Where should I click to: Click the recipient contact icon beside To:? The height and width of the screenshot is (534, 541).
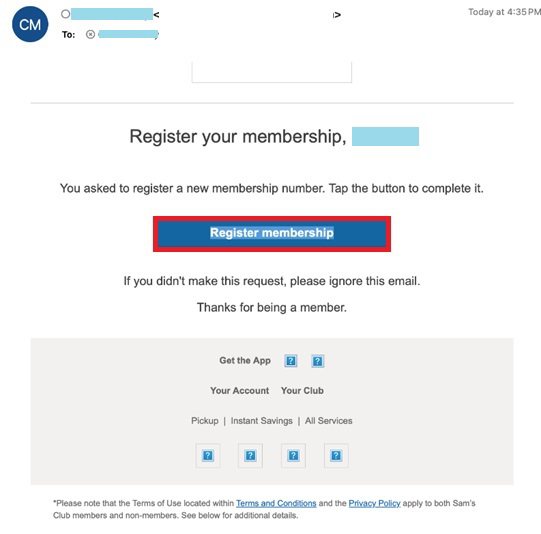[90, 34]
